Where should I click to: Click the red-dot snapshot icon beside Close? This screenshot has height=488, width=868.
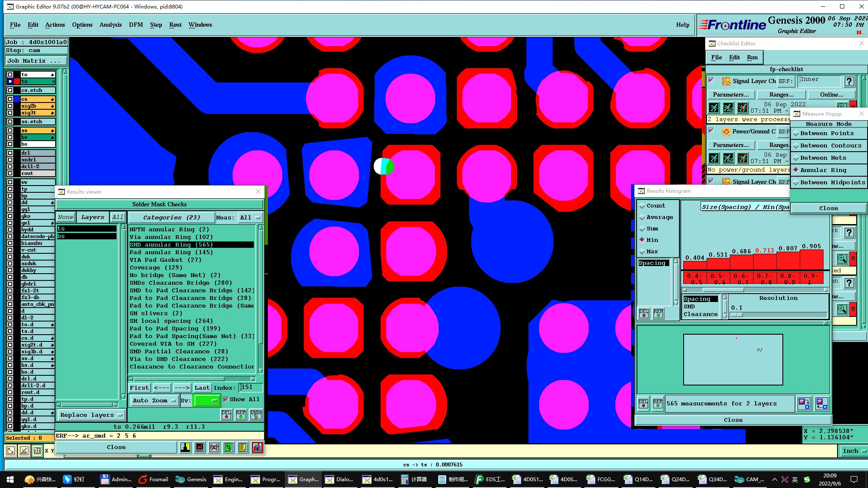click(200, 447)
